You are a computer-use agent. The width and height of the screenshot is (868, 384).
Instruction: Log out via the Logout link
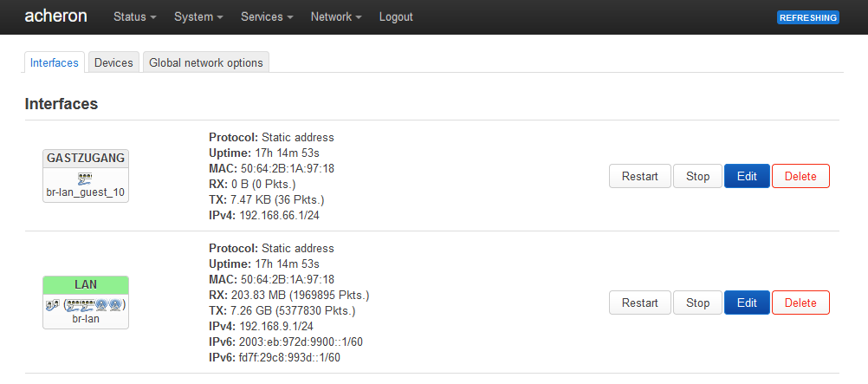pos(396,16)
